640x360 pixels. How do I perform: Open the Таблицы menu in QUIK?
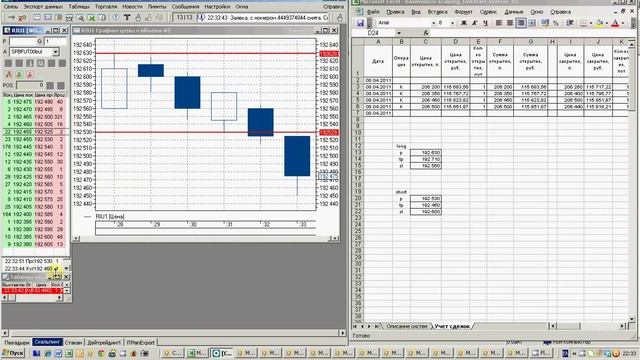[x=79, y=7]
